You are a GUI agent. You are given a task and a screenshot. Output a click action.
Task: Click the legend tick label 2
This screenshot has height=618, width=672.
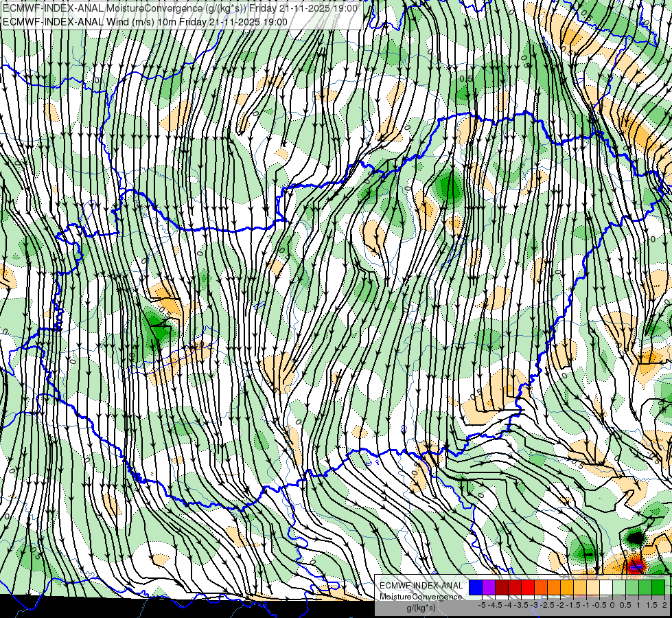(x=664, y=605)
